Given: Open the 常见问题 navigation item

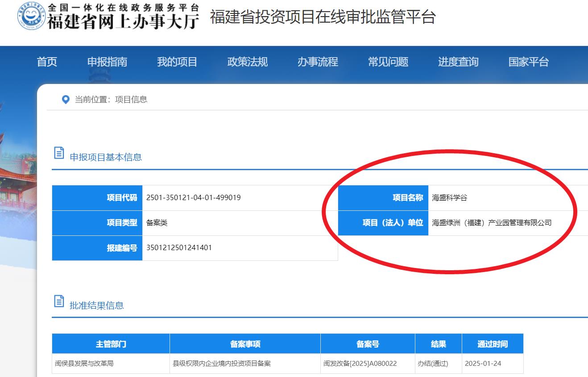Looking at the screenshot, I should [x=388, y=62].
